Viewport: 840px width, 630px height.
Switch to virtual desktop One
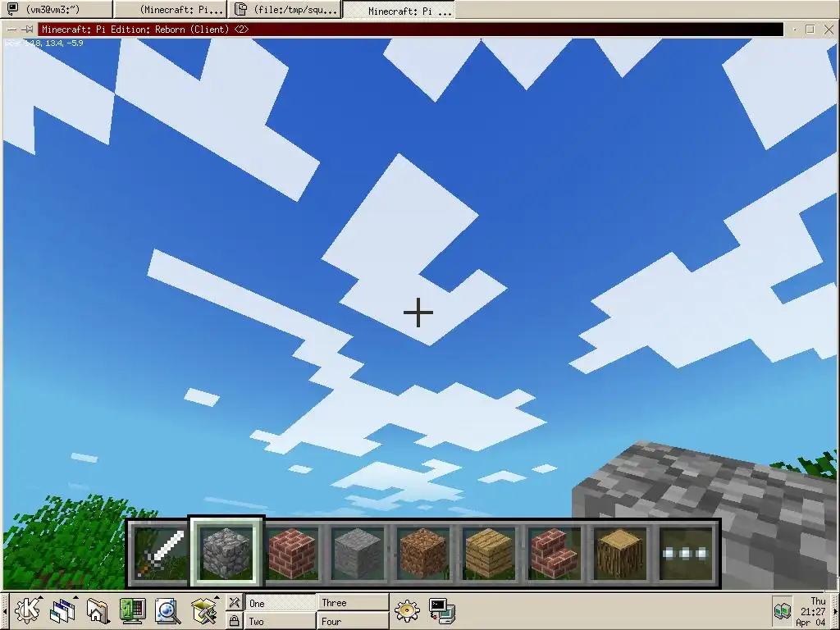[281, 603]
